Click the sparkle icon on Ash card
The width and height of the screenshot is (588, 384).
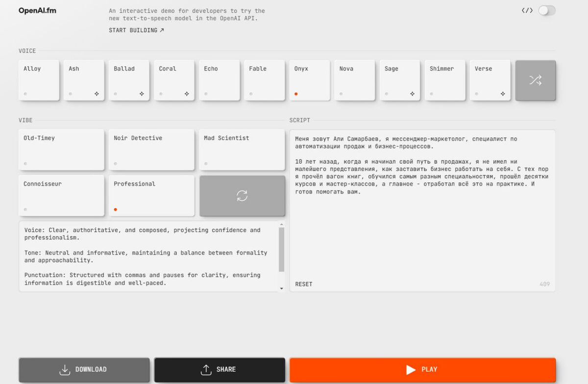97,94
